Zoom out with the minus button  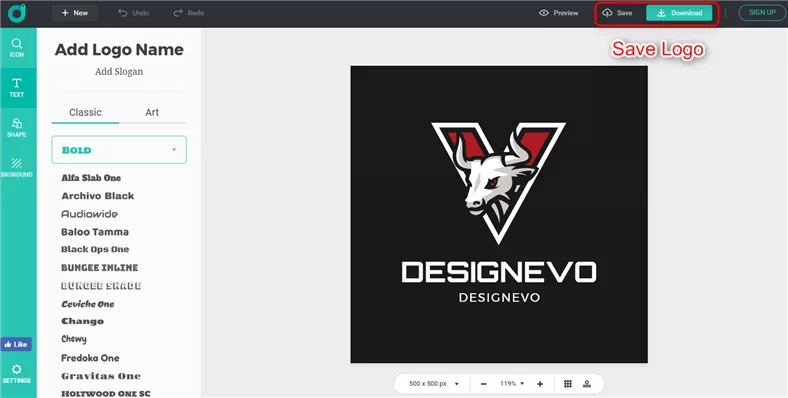(x=483, y=384)
